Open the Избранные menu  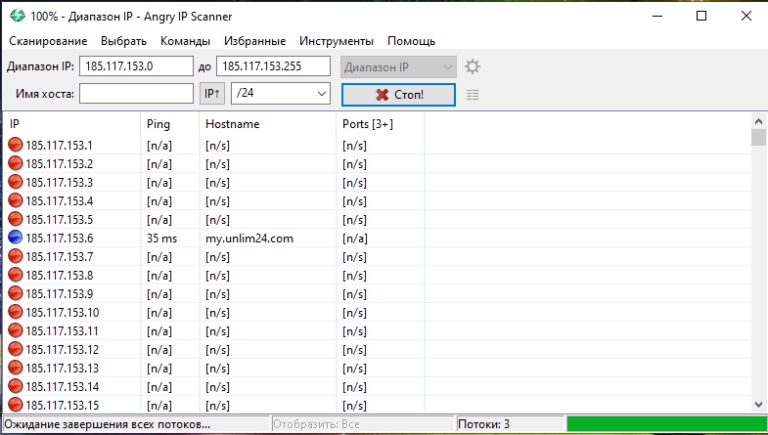[x=255, y=41]
